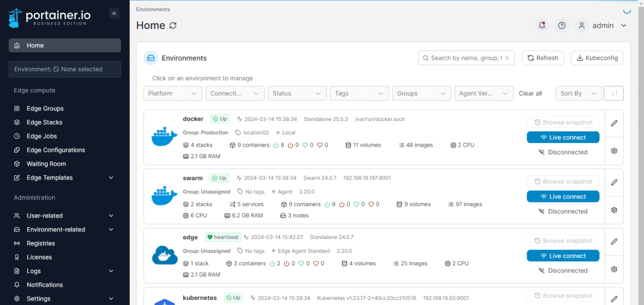Open the notifications bell icon

pyautogui.click(x=542, y=26)
